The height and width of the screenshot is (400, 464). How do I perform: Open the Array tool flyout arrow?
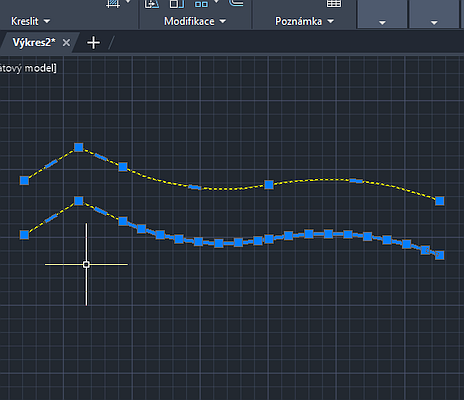(x=217, y=2)
